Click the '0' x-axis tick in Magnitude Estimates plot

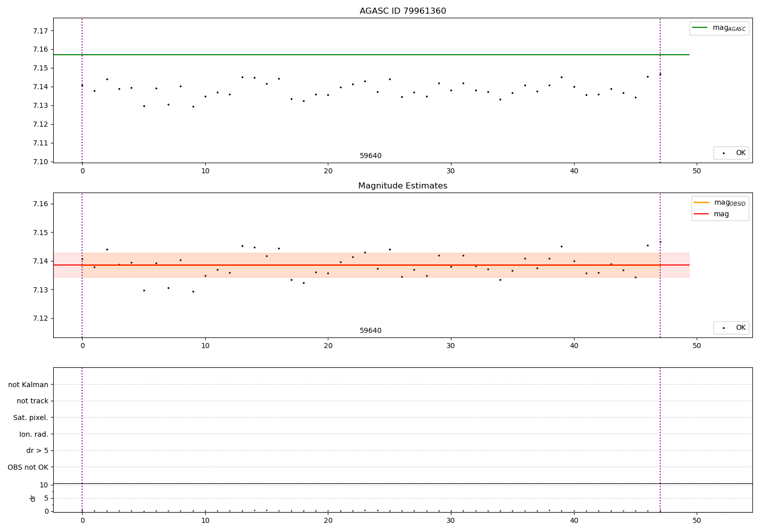[x=82, y=346]
